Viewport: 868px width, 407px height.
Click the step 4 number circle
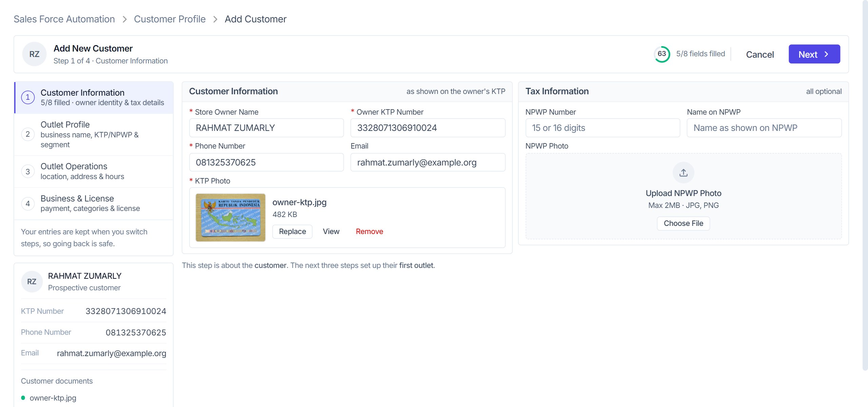[x=28, y=203]
